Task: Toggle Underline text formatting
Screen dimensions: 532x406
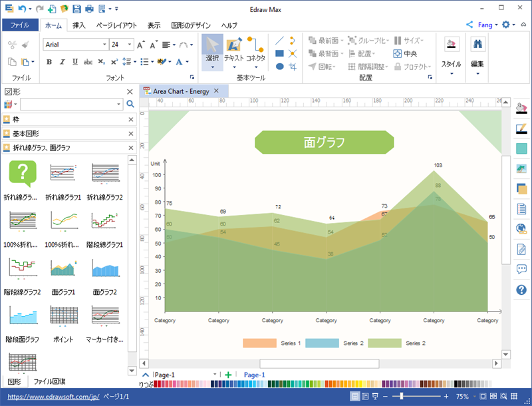Action: tap(75, 62)
